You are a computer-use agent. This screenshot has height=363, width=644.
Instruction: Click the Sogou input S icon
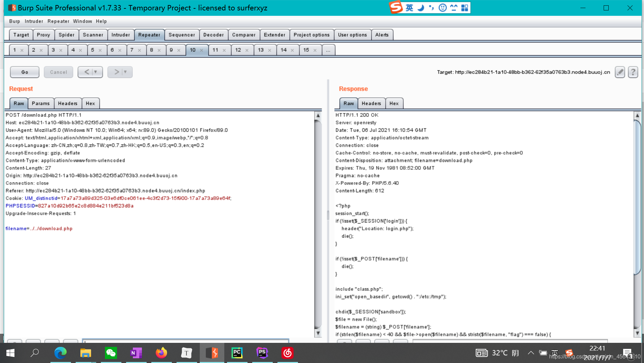[x=396, y=7]
